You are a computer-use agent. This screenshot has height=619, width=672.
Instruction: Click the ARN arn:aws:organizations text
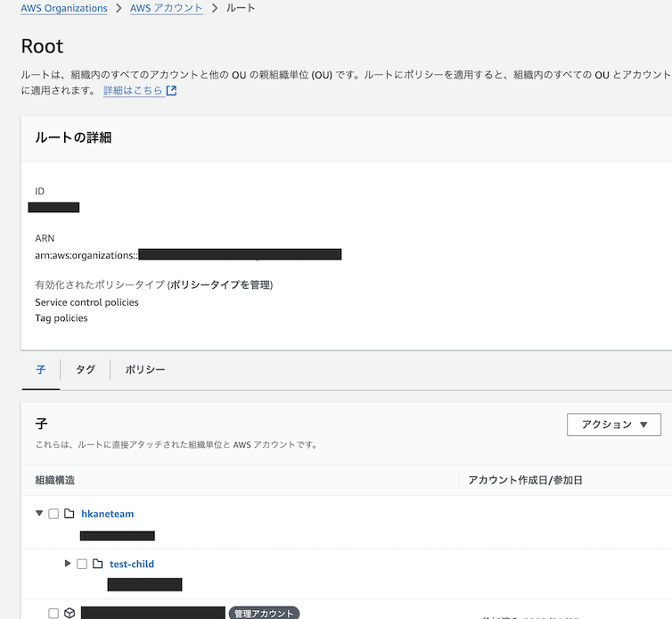[86, 255]
